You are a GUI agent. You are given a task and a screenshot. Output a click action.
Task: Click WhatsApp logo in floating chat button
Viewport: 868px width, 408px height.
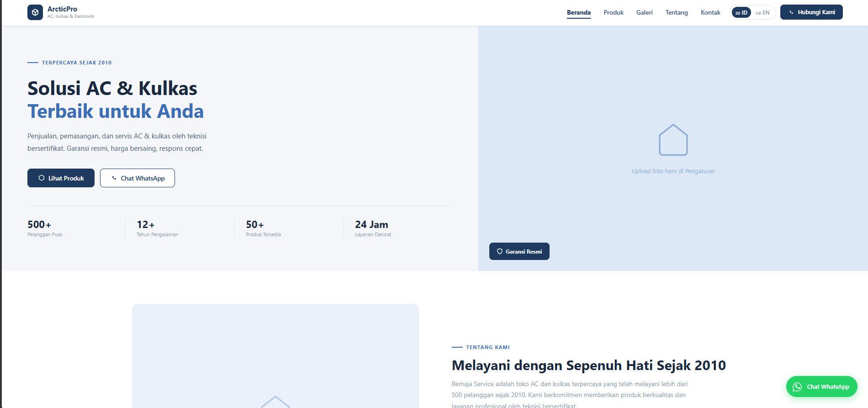point(797,387)
